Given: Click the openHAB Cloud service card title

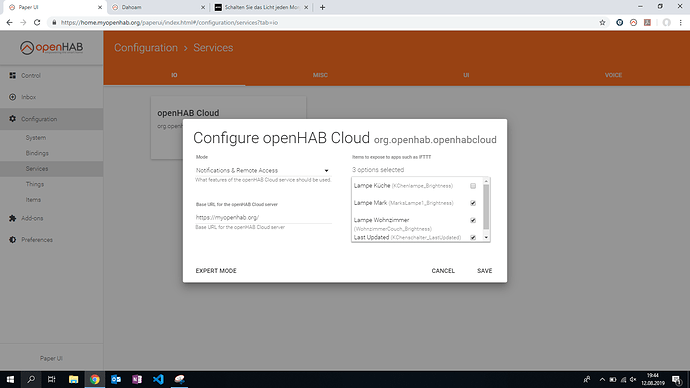Looking at the screenshot, I should point(188,113).
